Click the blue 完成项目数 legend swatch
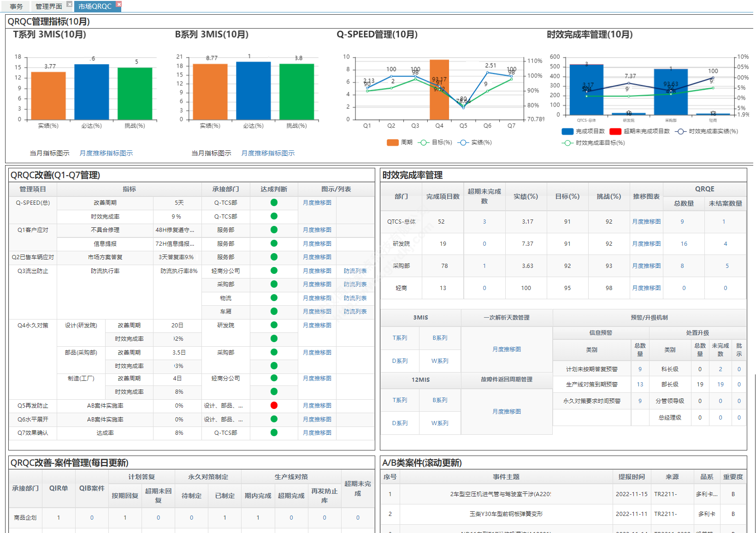 pos(567,131)
